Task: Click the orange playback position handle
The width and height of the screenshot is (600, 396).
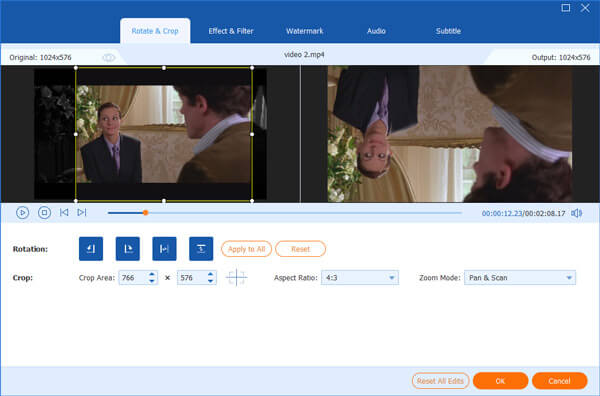Action: (145, 213)
